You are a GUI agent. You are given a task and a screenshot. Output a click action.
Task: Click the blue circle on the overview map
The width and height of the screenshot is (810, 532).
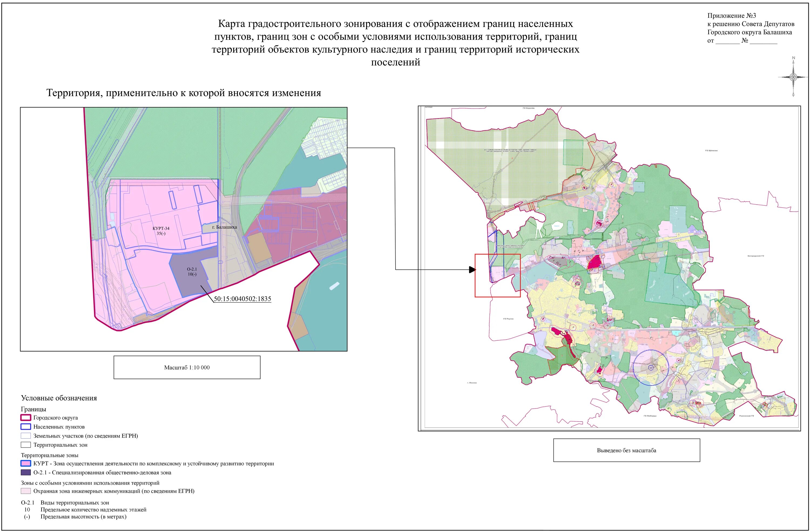coord(651,367)
